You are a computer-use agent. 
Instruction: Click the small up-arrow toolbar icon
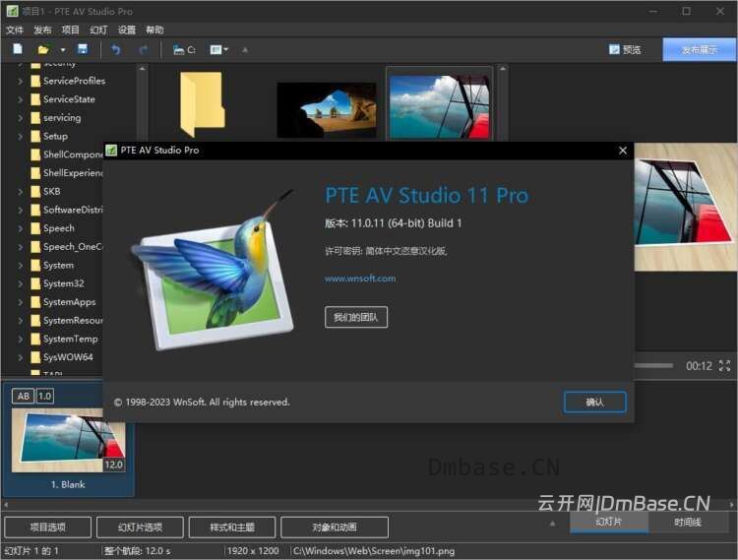coord(245,49)
